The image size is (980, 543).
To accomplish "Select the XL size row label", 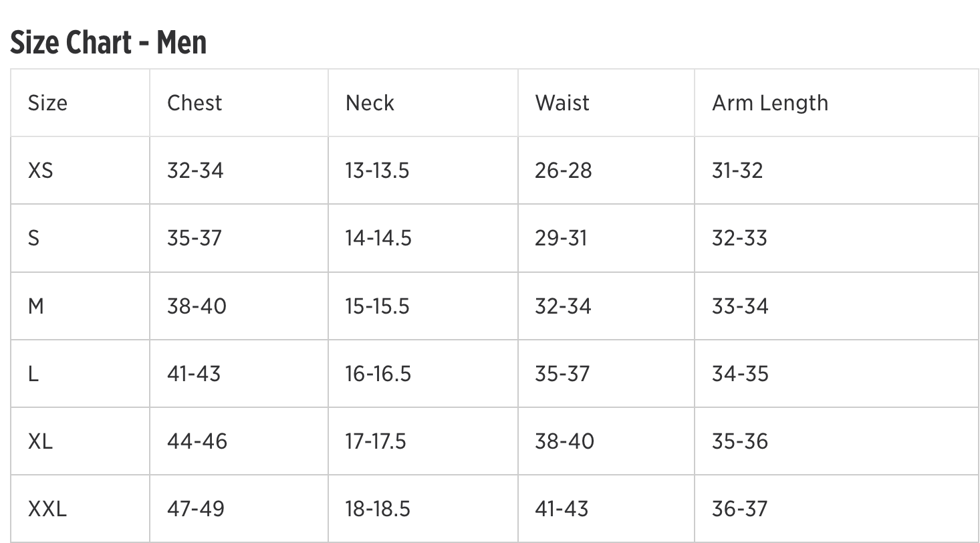I will 40,441.
